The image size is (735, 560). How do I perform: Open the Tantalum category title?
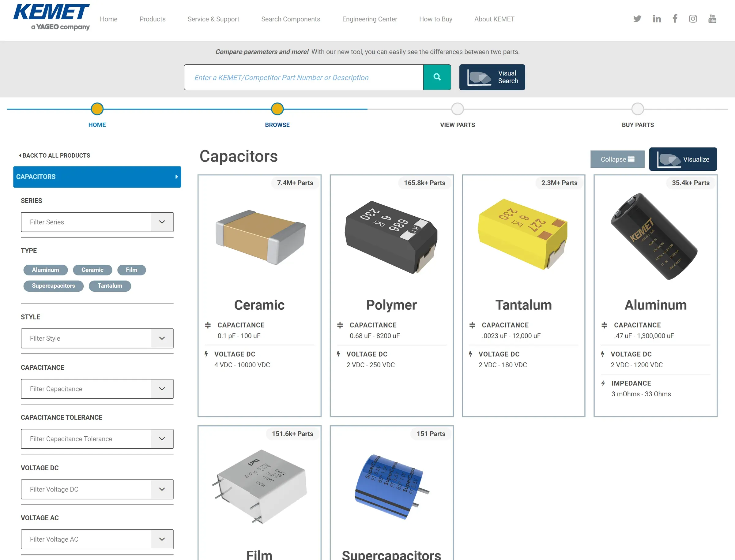coord(523,305)
